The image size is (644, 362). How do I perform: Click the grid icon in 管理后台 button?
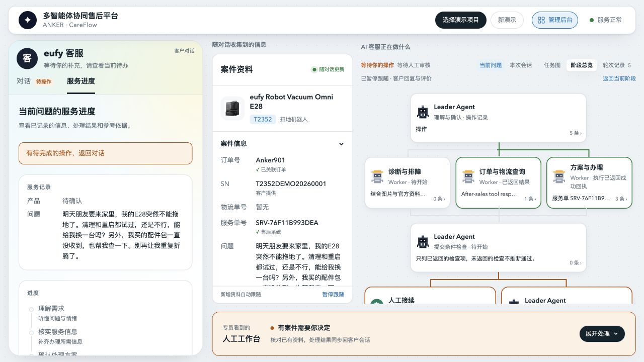click(x=541, y=20)
